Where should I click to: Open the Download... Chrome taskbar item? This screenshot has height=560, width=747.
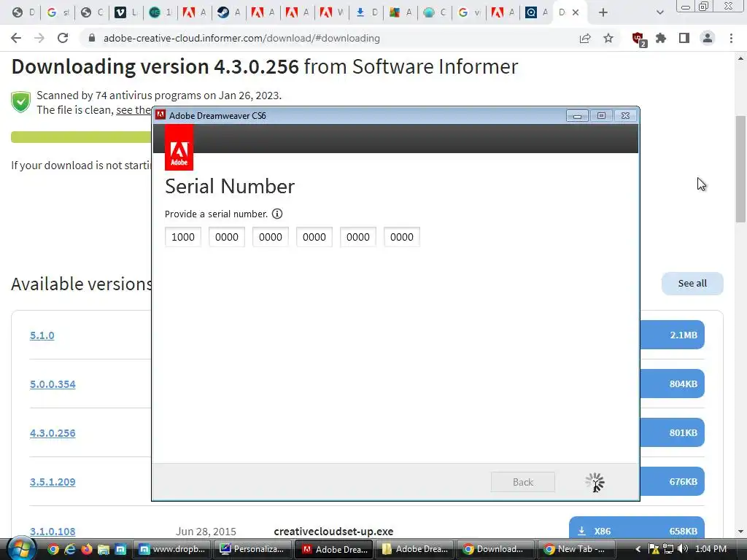coord(496,549)
